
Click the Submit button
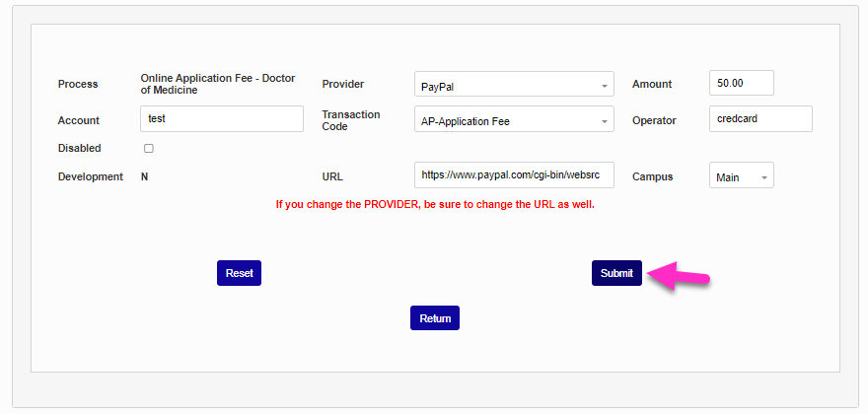click(x=616, y=273)
